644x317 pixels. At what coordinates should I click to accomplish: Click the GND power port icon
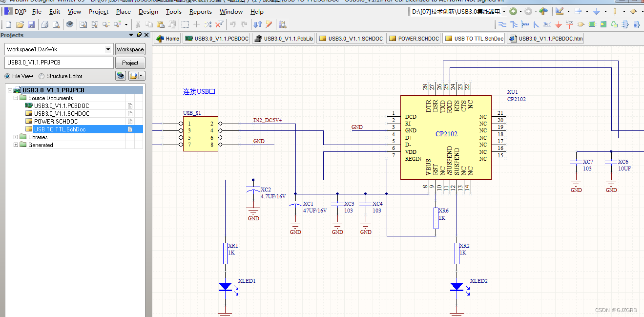[559, 24]
